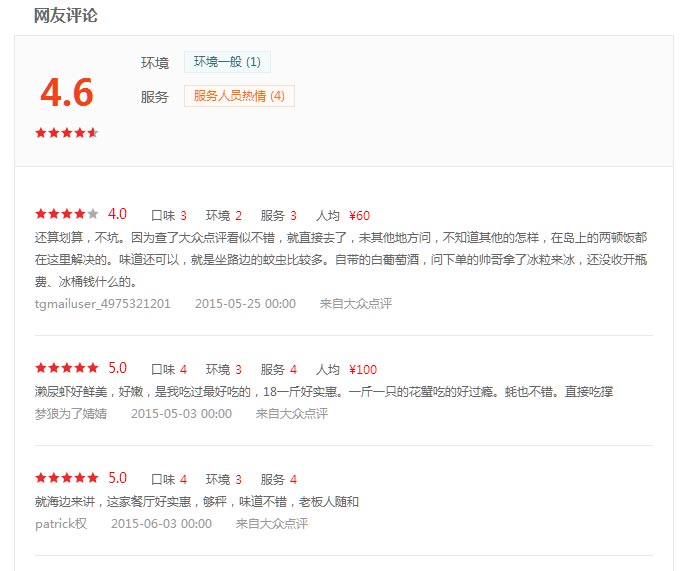
Task: Click the 服务 label beside 服务人员热情
Action: tap(154, 97)
